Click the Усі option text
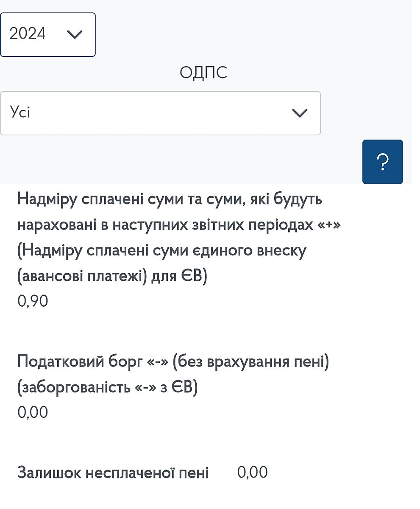This screenshot has width=420, height=509. coord(20,112)
